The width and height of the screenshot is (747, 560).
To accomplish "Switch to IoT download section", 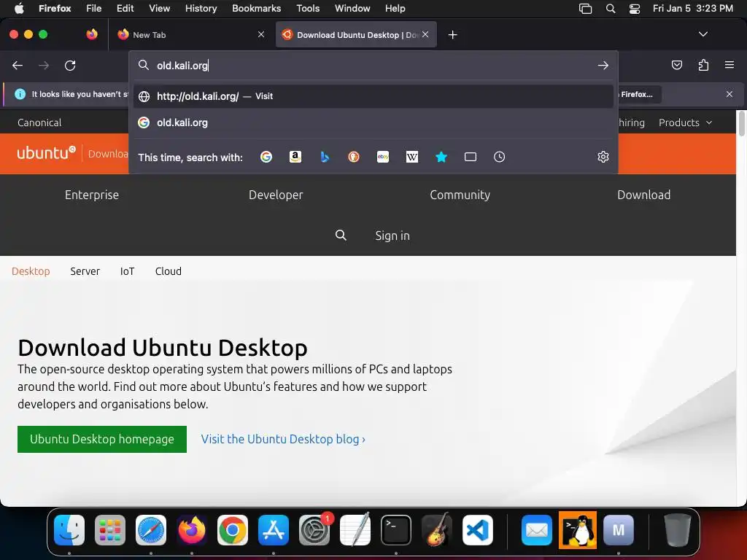I will coord(127,271).
